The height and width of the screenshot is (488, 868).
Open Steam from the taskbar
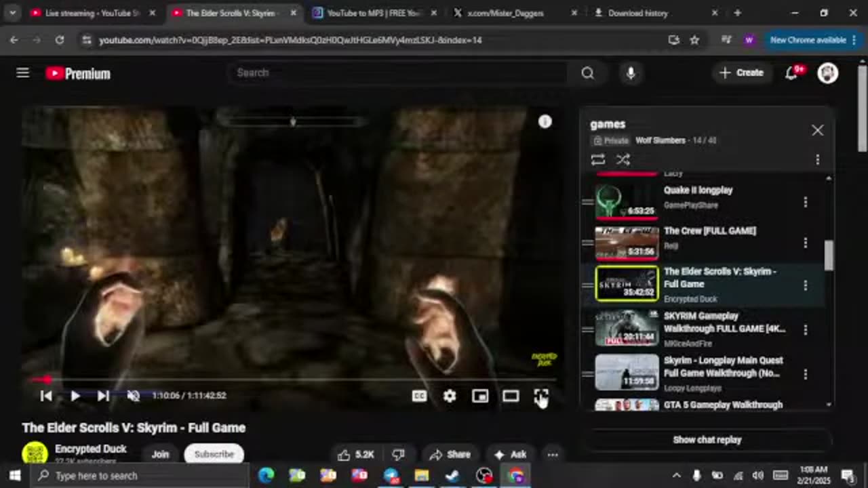click(452, 475)
